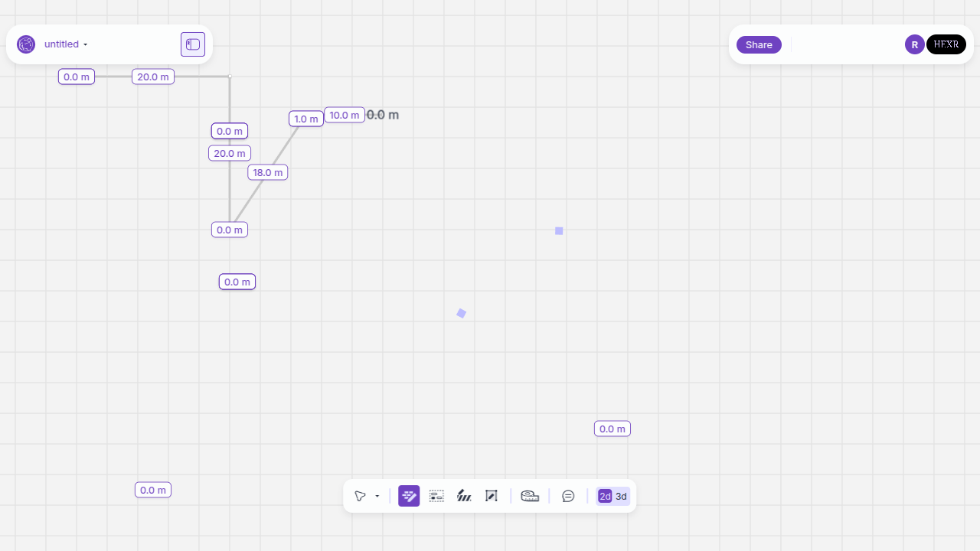This screenshot has height=551, width=980.
Task: Open the untitled project name dropdown
Action: pos(66,44)
